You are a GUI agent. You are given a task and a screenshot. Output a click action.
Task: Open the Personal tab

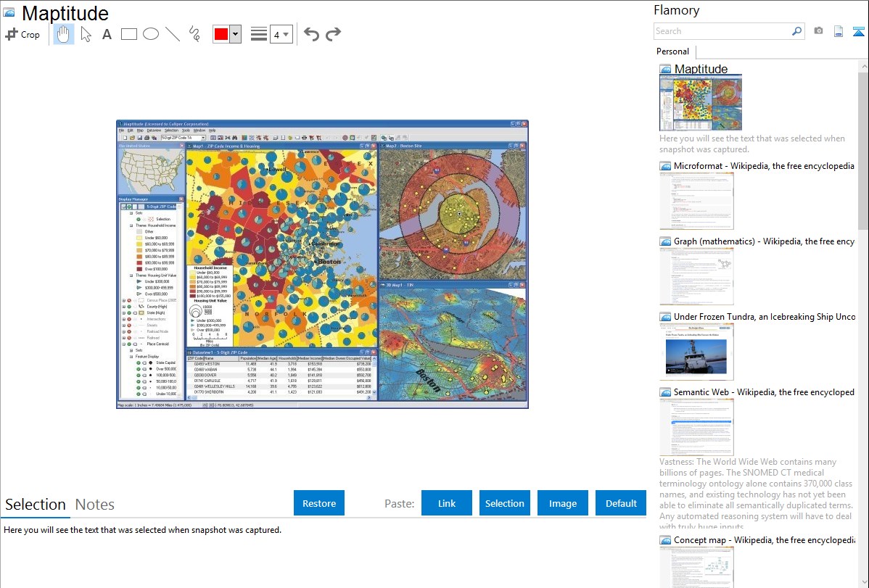pyautogui.click(x=672, y=51)
